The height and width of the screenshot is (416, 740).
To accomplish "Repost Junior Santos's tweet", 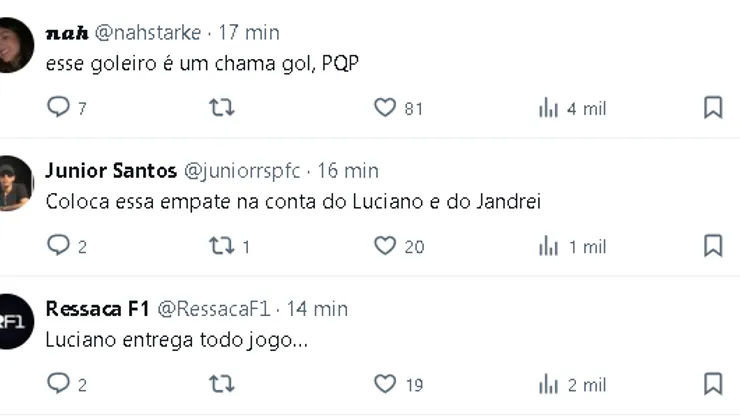I will 221,246.
